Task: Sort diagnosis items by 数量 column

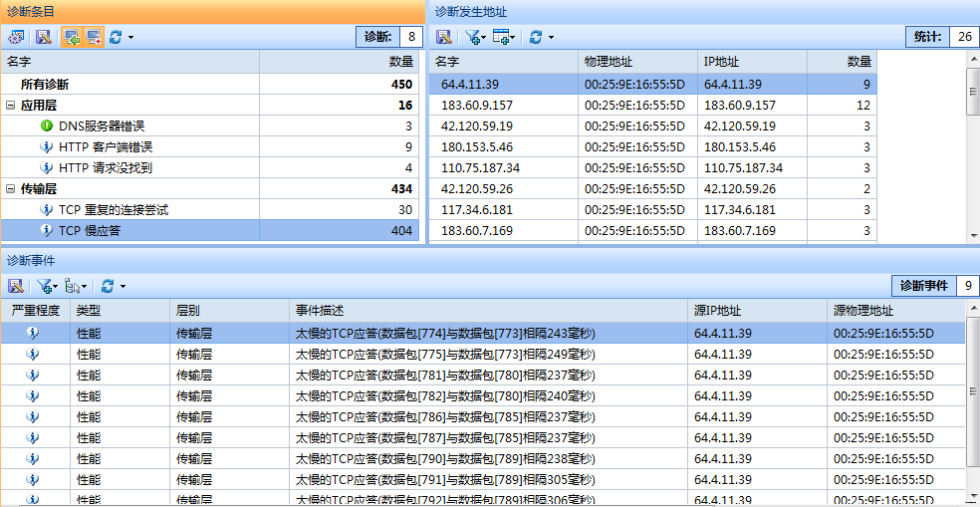Action: coord(339,62)
